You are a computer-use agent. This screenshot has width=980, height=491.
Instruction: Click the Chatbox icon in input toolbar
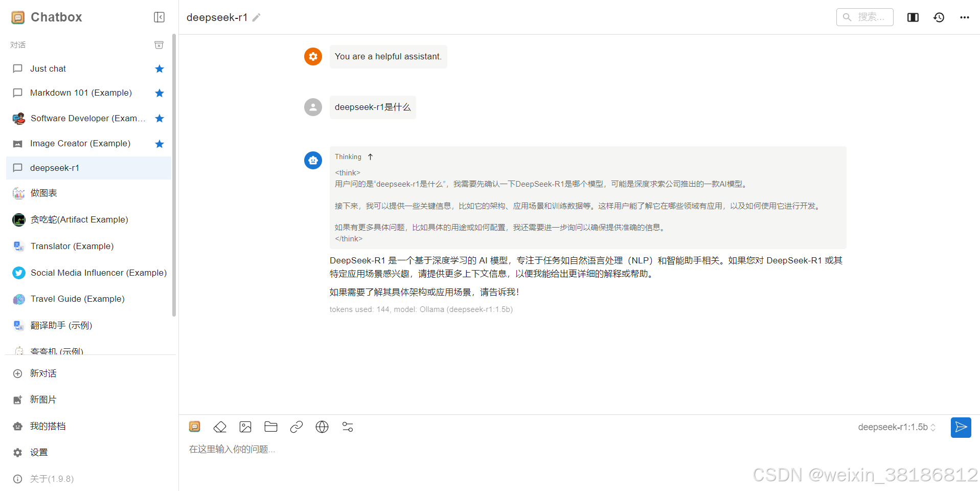point(195,427)
